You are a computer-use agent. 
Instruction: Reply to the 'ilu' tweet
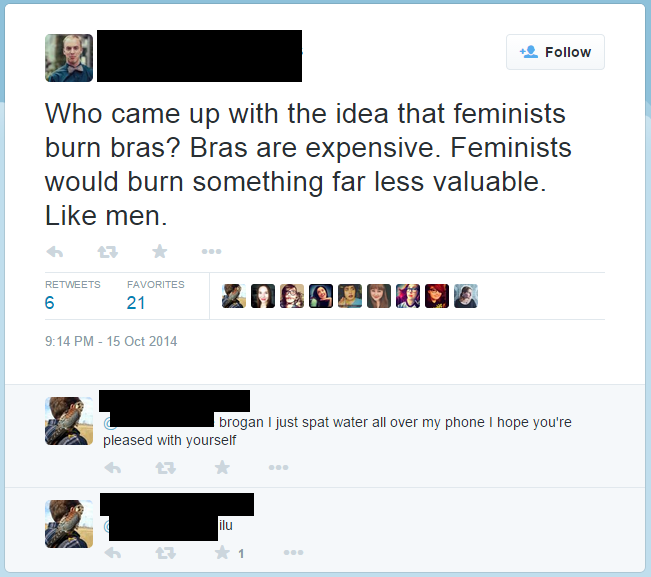point(113,553)
